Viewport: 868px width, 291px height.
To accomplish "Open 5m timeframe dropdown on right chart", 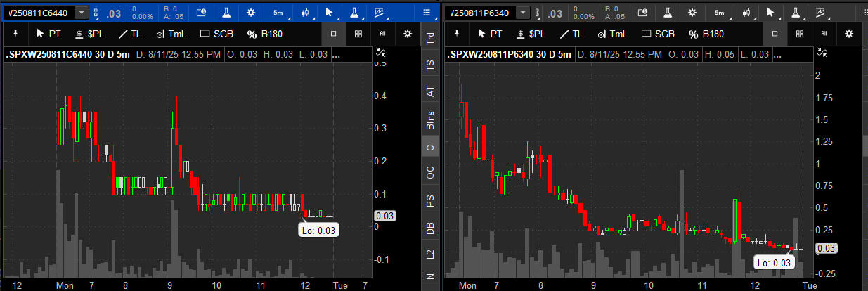I will click(x=721, y=13).
